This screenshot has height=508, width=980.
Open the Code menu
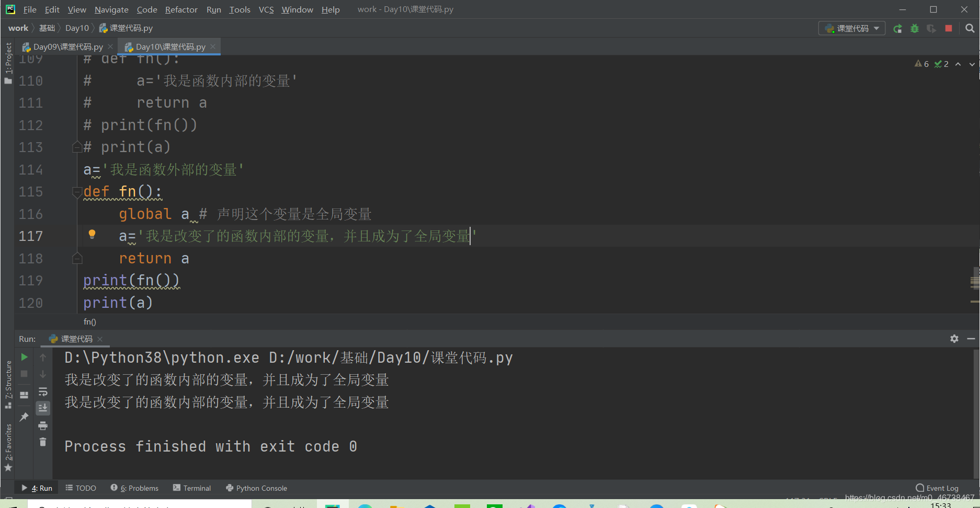click(x=147, y=9)
